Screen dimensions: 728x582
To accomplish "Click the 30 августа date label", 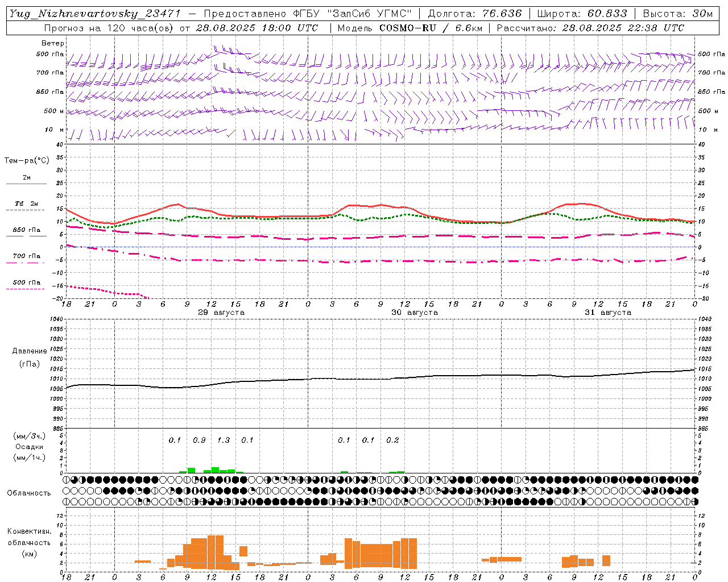I will point(415,313).
